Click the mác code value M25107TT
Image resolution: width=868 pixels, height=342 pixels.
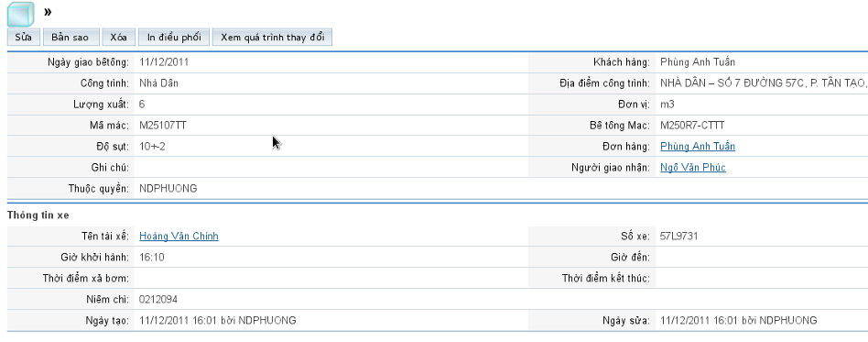(163, 126)
